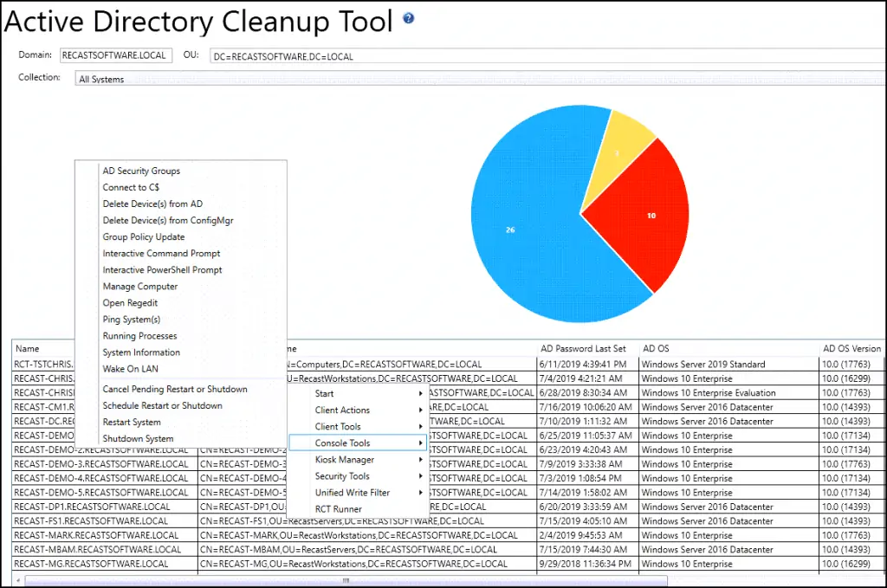This screenshot has height=588, width=887.
Task: Select Ping System(s) entry
Action: click(132, 319)
